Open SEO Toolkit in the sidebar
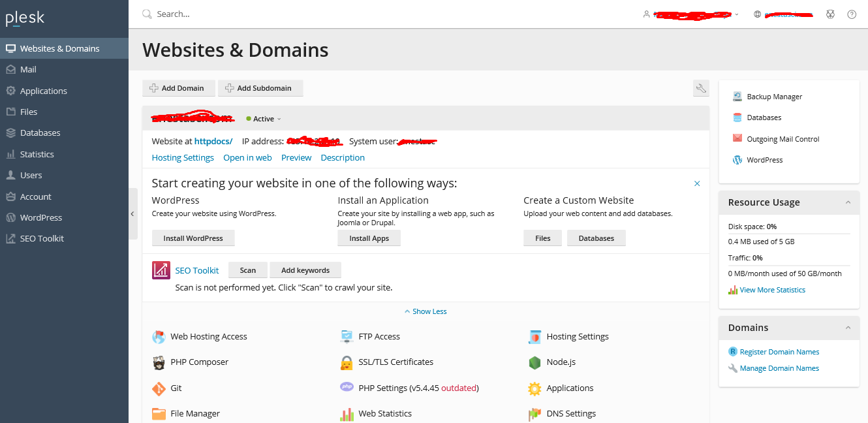This screenshot has width=868, height=423. click(64, 238)
